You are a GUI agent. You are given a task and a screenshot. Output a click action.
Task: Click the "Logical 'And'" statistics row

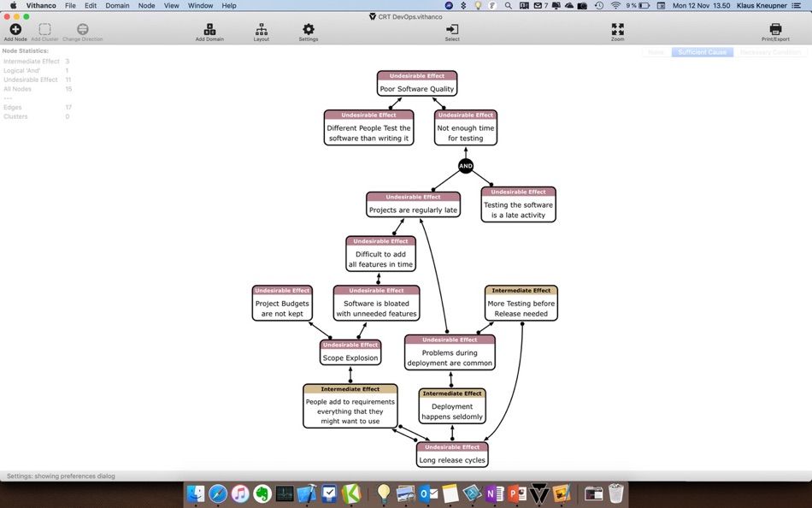point(36,70)
